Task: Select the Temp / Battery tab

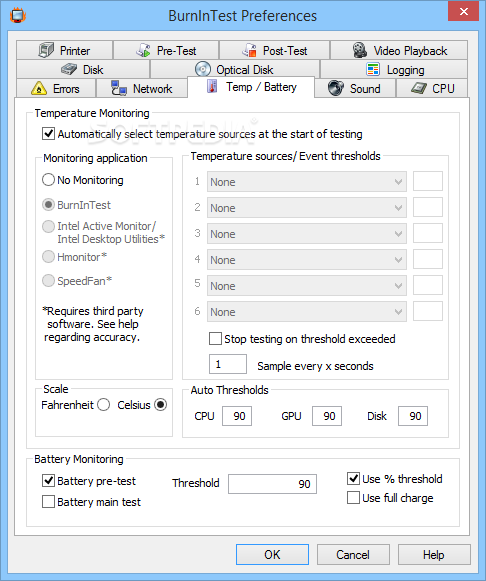Action: [251, 87]
